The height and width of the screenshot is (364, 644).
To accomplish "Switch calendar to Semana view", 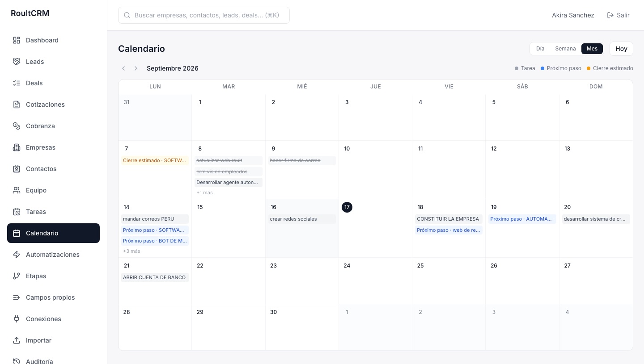I will click(565, 49).
